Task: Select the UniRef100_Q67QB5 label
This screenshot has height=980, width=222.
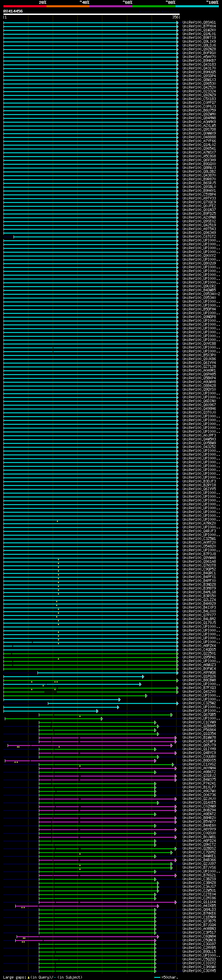Action: [199, 714]
